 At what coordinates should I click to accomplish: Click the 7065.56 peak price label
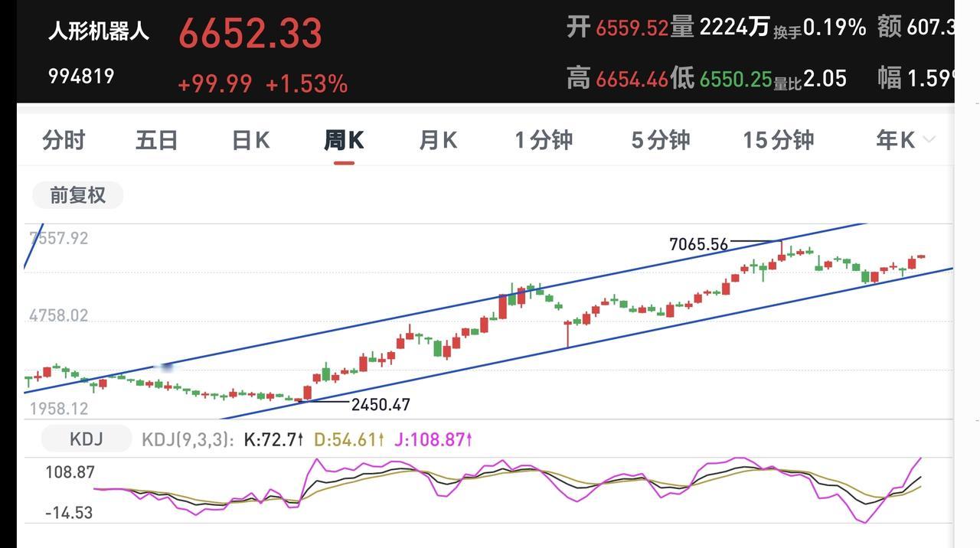pyautogui.click(x=698, y=244)
